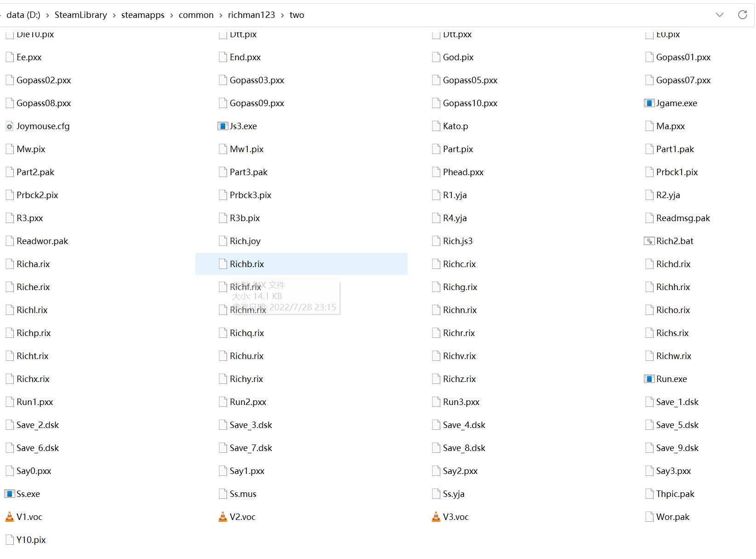This screenshot has height=559, width=756.
Task: Click the Run.exe application icon
Action: coord(649,379)
